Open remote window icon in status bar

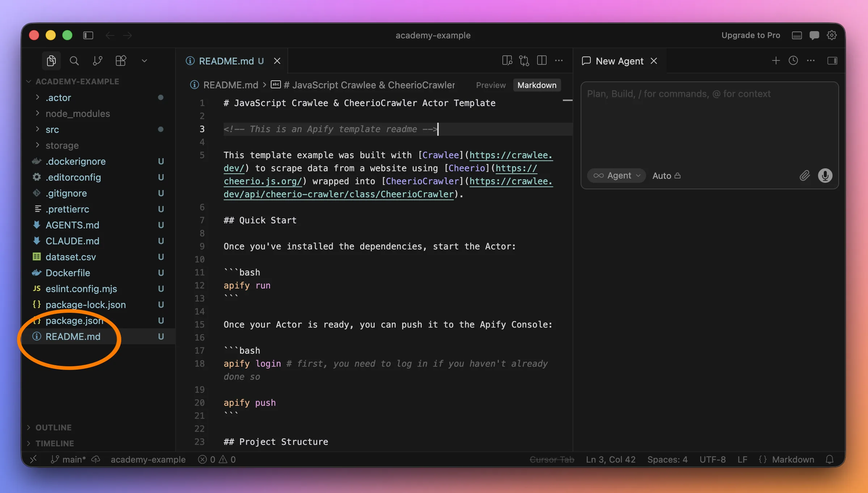(33, 459)
